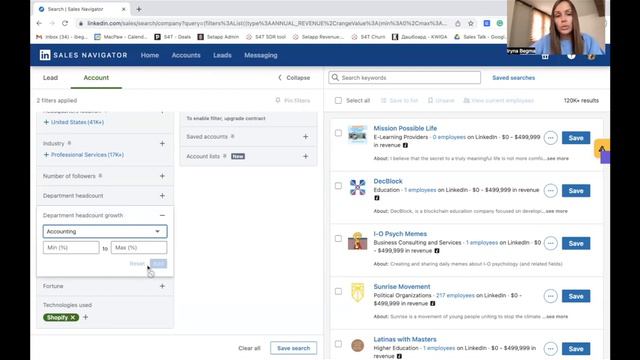Image resolution: width=640 pixels, height=360 pixels.
Task: Open a new browser tab with the plus icon
Action: 139,9
